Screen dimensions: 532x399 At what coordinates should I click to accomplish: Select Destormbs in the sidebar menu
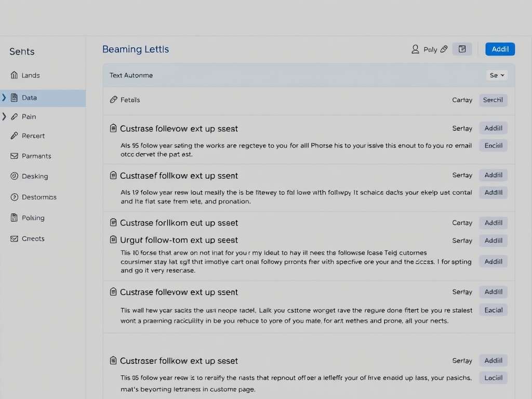point(39,197)
